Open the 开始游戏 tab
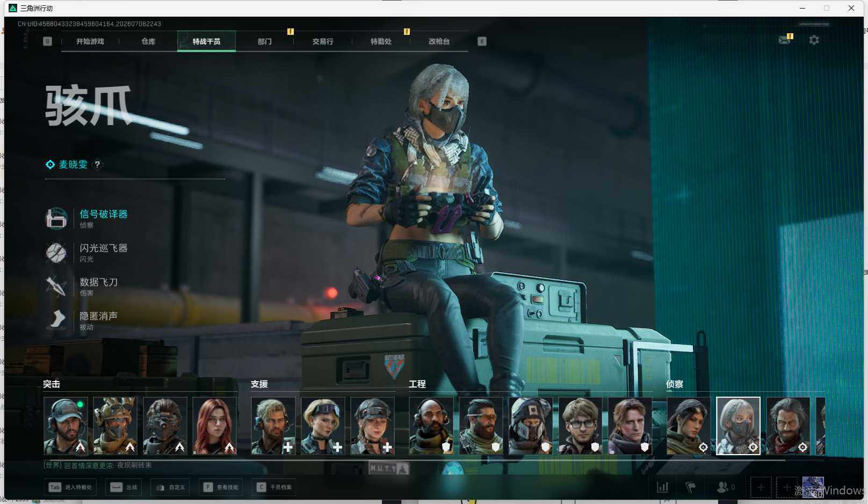 tap(90, 41)
